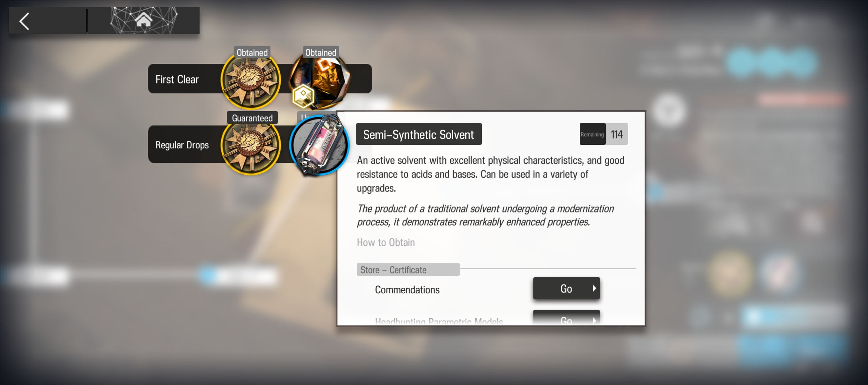The height and width of the screenshot is (385, 868).
Task: Tap the hexagon badge on furniture reward
Action: [303, 96]
